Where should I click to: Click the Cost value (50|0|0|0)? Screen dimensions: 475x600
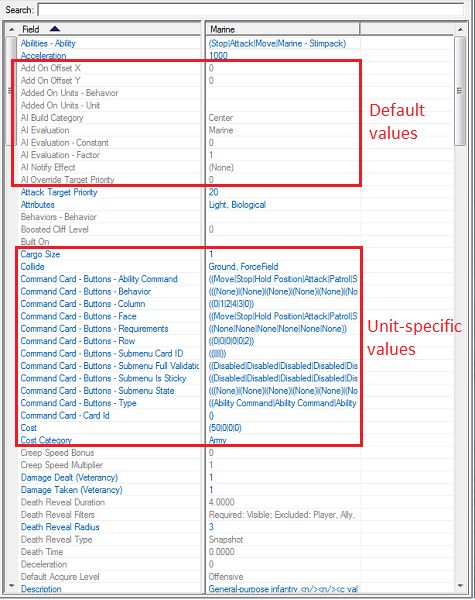225,428
